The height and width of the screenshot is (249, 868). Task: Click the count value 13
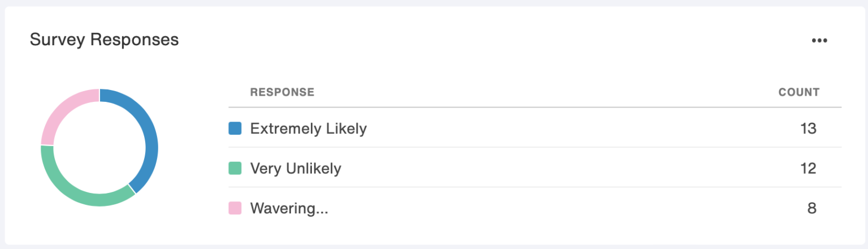[808, 128]
